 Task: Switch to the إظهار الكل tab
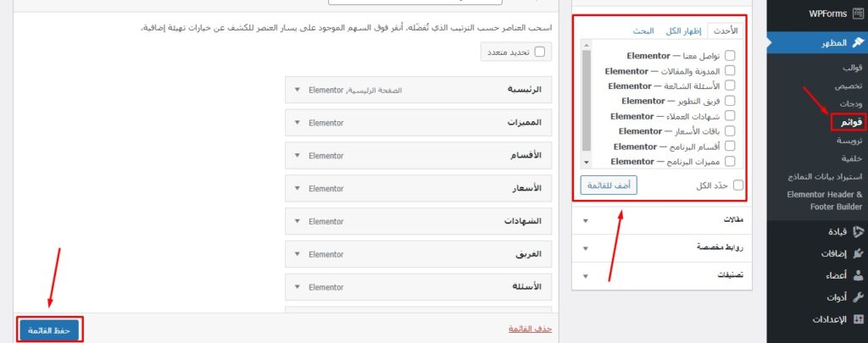click(x=683, y=31)
